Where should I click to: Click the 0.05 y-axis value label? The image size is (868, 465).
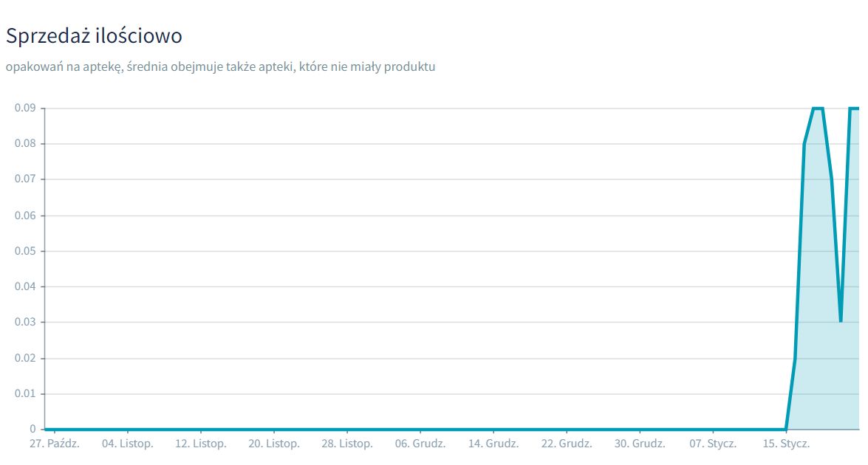pos(25,251)
